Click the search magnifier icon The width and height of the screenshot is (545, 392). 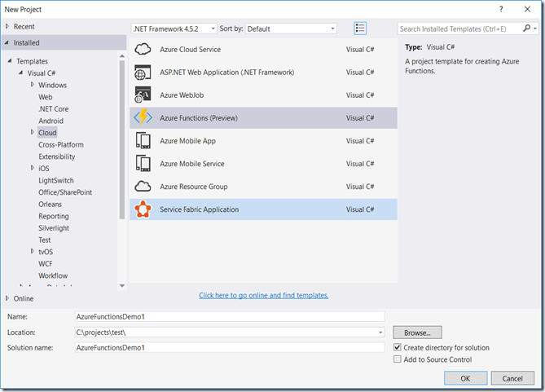pyautogui.click(x=527, y=29)
